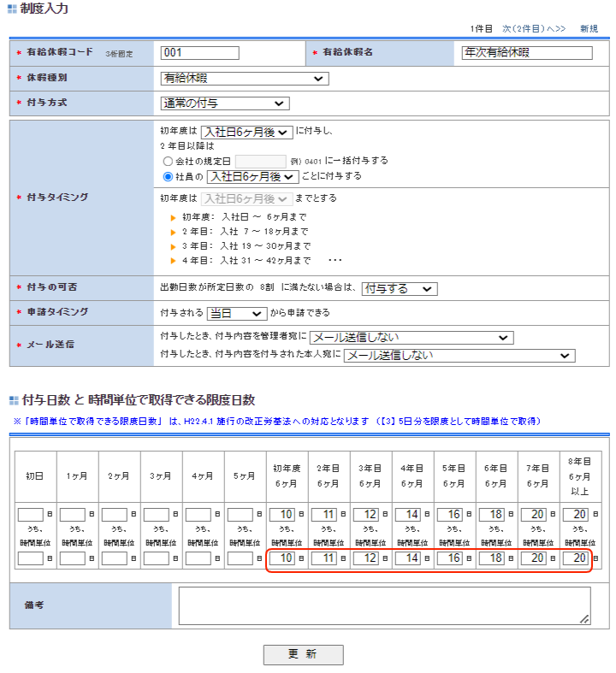The height and width of the screenshot is (673, 616).
Task: Click the 5ヶ月 grant days input
Action: [240, 514]
